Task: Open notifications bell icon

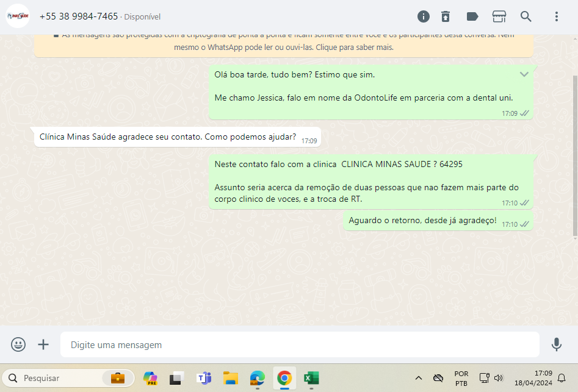Action: 562,378
